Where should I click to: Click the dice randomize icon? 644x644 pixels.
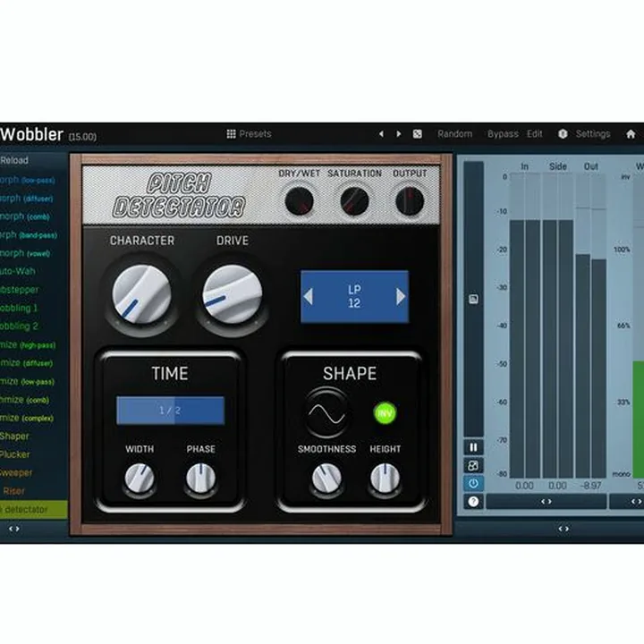(418, 134)
